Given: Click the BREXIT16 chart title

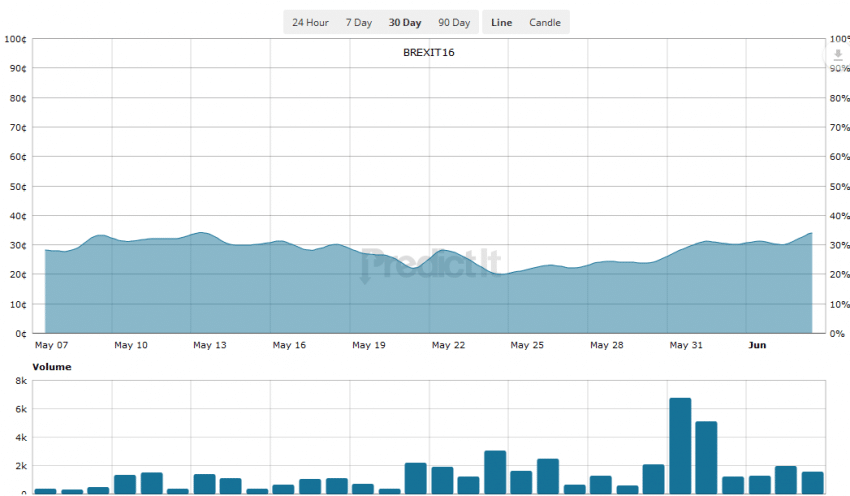Looking at the screenshot, I should (x=428, y=53).
